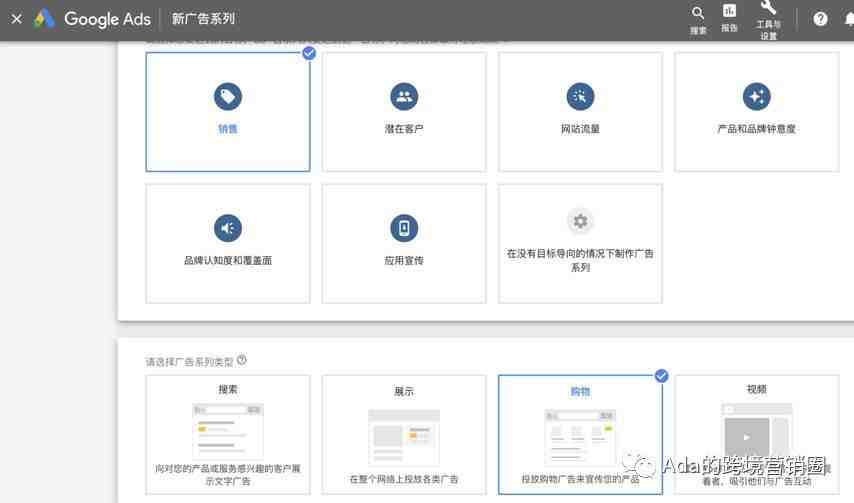
Task: Open the tools and settings wrench
Action: [x=768, y=8]
